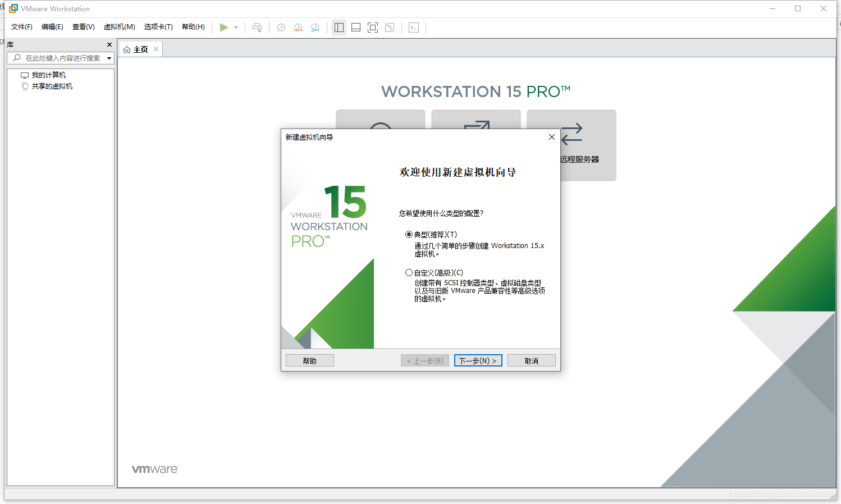
Task: Close the 新建虚拟机向导 dialog
Action: [552, 137]
